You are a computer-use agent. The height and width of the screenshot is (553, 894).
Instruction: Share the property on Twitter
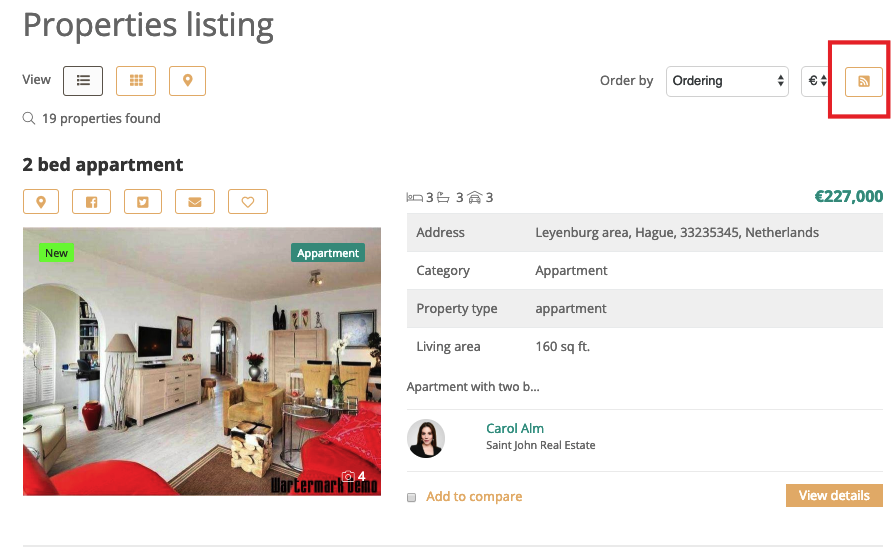coord(143,202)
